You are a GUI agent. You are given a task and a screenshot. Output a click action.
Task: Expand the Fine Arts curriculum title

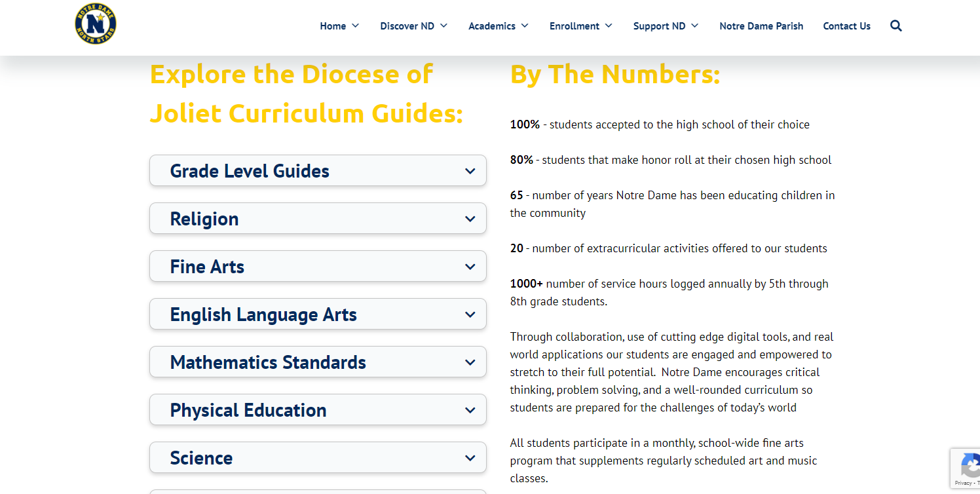point(207,267)
